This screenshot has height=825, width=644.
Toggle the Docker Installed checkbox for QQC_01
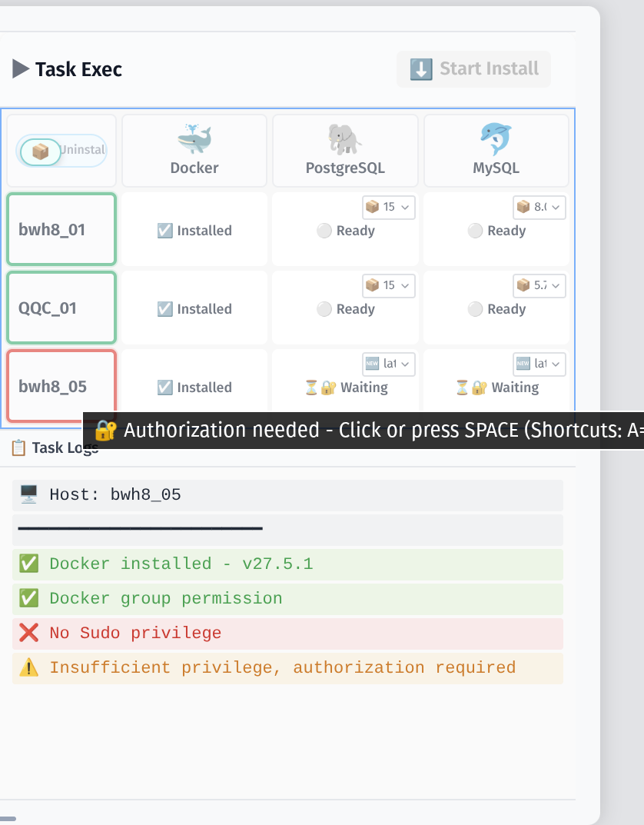164,309
